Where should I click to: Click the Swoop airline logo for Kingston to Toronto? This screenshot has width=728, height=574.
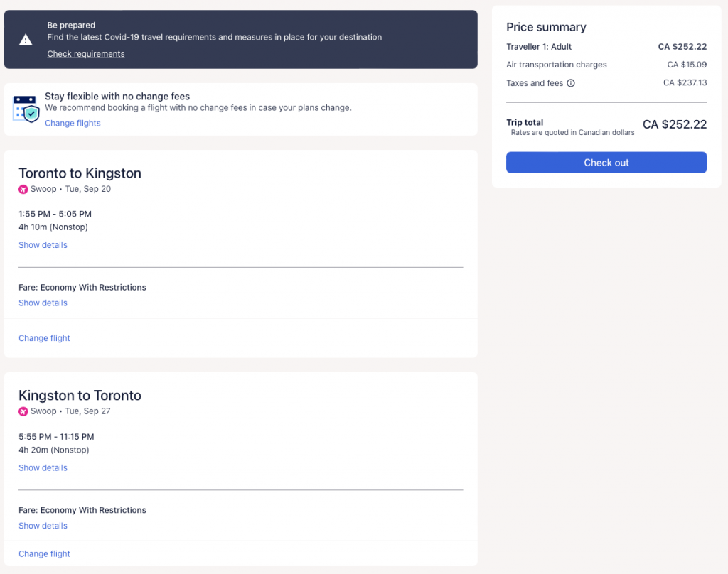(23, 411)
